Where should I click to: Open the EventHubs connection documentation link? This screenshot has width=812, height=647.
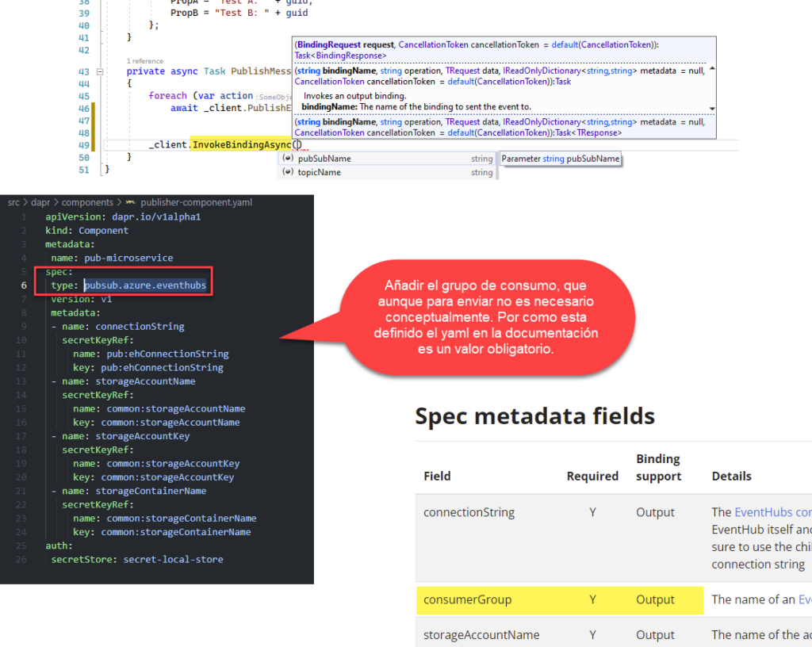[x=772, y=511]
